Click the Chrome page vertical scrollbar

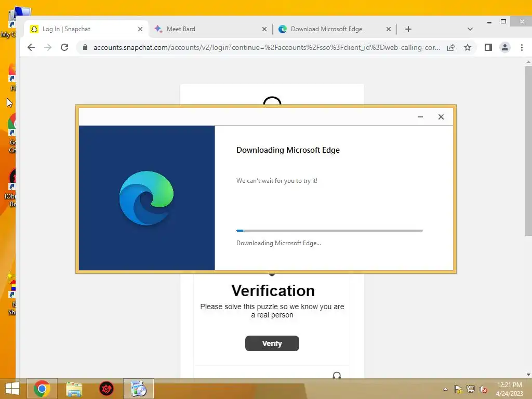point(528,151)
